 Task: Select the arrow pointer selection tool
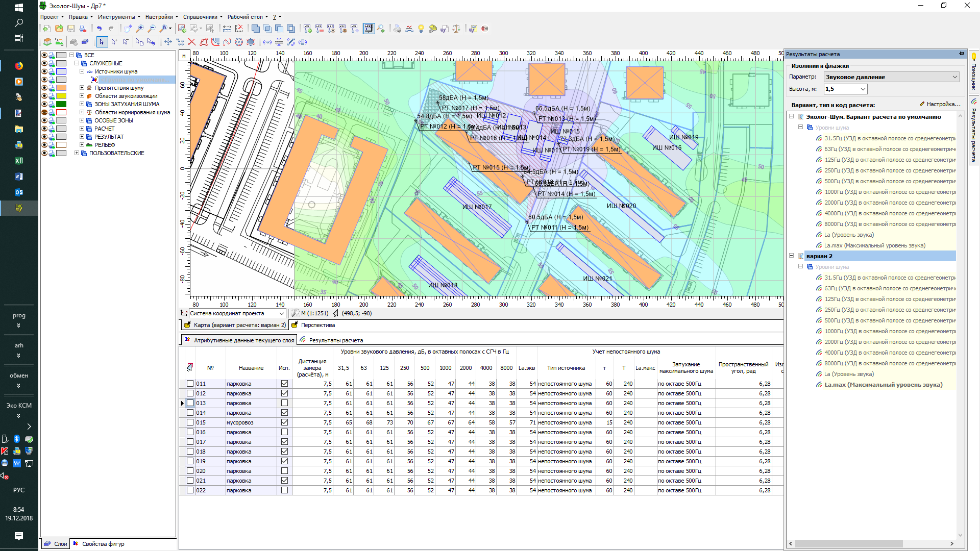pos(102,42)
